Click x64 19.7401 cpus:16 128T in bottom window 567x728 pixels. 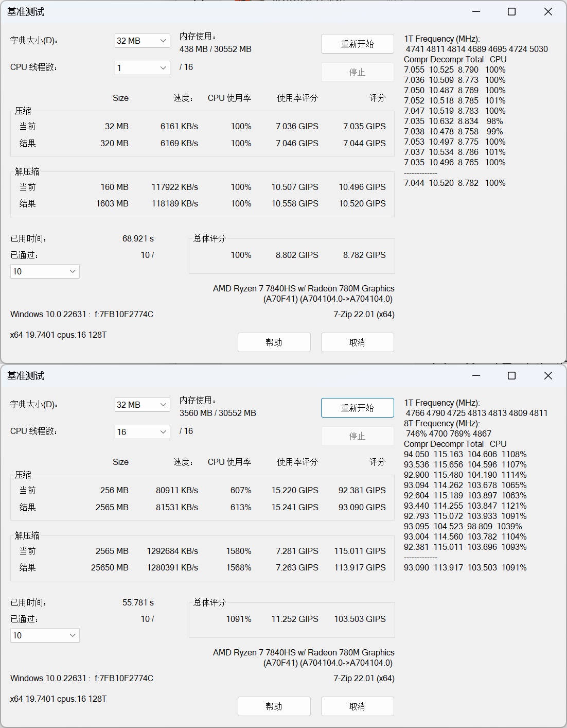pos(58,699)
